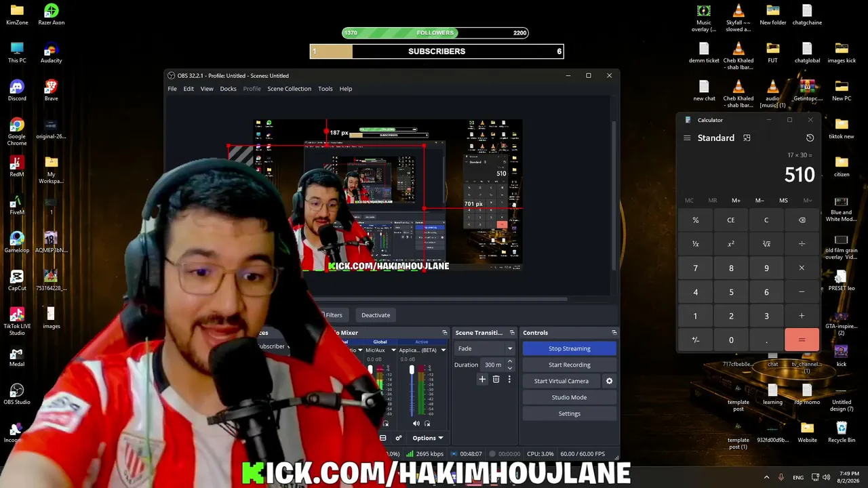Screen dimensions: 868x488
Task: Show hidden system tray icons
Action: tap(766, 477)
